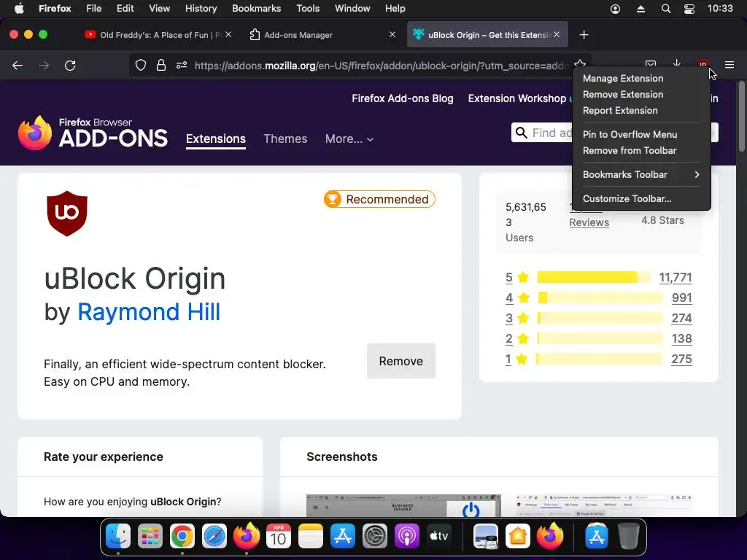Click the Recommended badge
This screenshot has height=560, width=747.
(379, 199)
